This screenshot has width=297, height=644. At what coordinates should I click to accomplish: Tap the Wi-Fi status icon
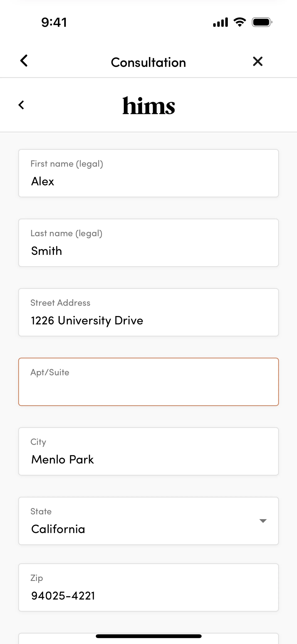click(239, 22)
